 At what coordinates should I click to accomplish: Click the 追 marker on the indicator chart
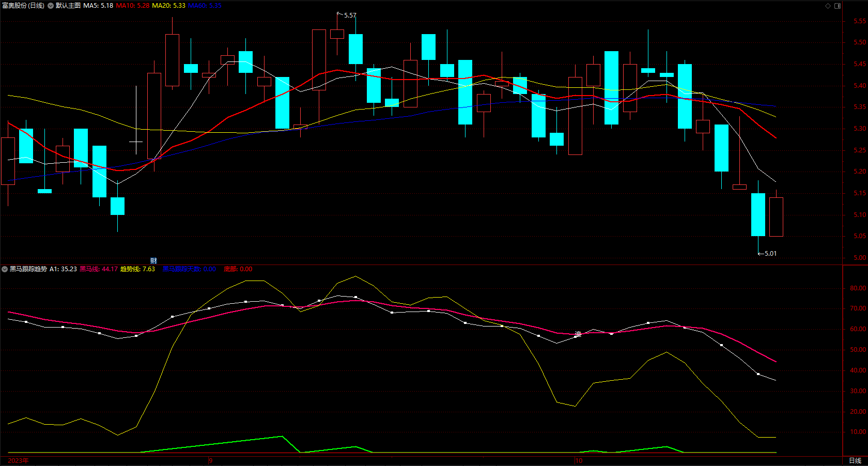click(578, 334)
